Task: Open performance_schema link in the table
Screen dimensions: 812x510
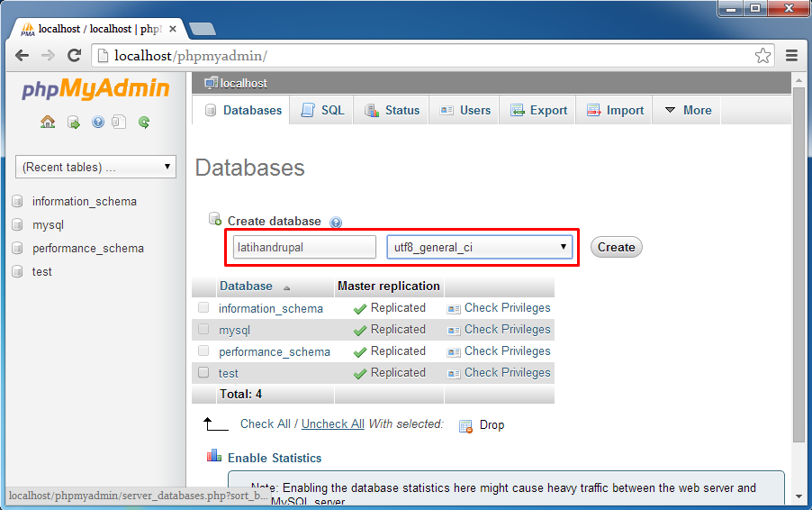Action: click(275, 352)
